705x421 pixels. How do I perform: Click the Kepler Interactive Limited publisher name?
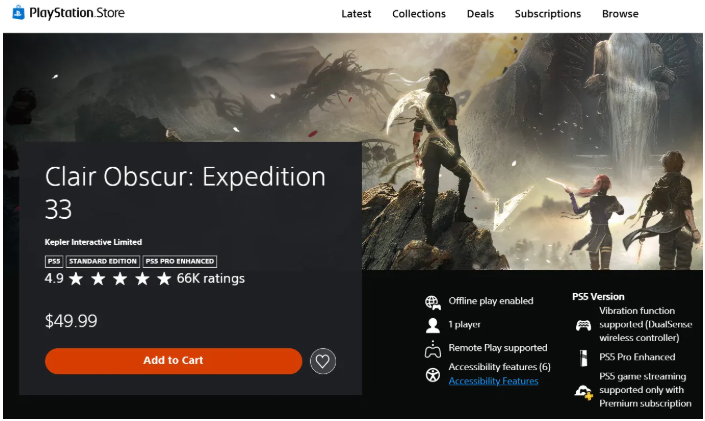94,242
